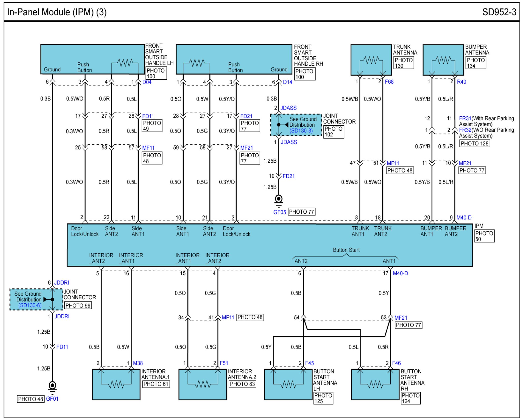Open the PHOTO 130 box for Trunk Antenna
The width and height of the screenshot is (523, 420).
403,63
